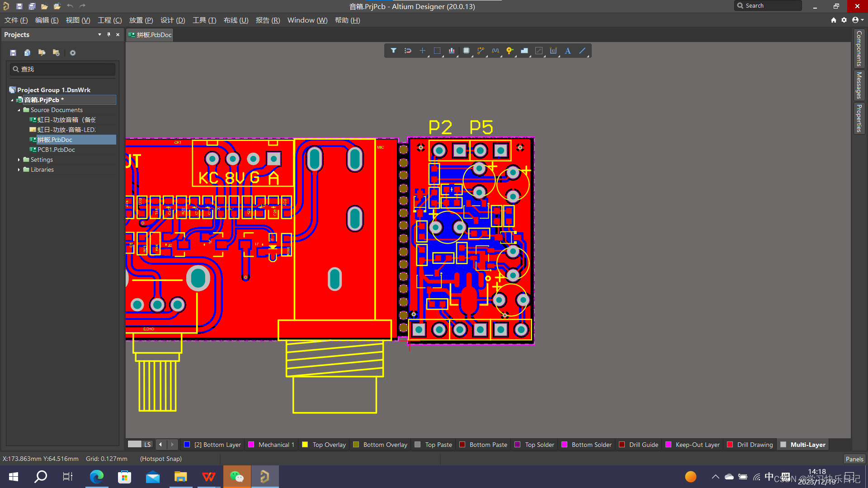
Task: Choose the polygon pour tool
Action: 524,51
